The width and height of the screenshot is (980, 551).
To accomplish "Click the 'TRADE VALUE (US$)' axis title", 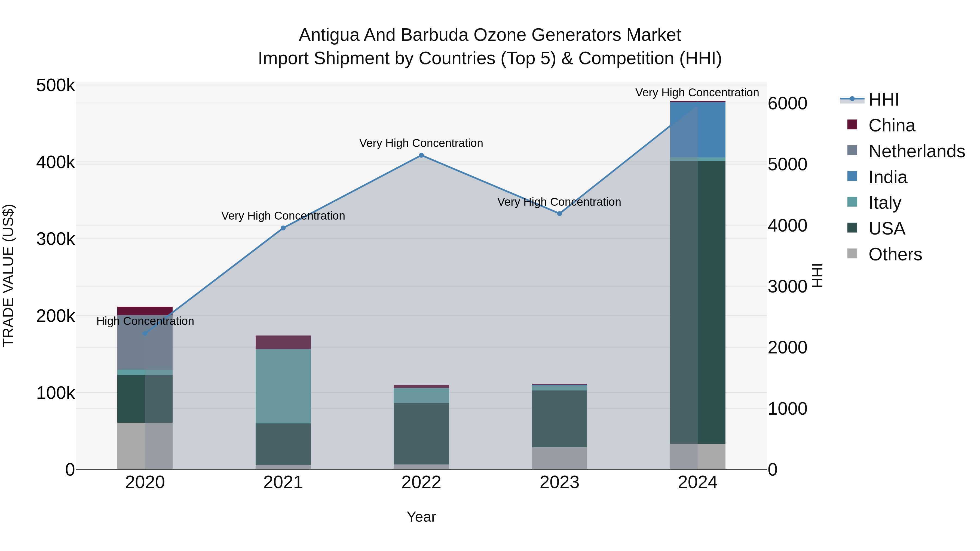I will (8, 275).
